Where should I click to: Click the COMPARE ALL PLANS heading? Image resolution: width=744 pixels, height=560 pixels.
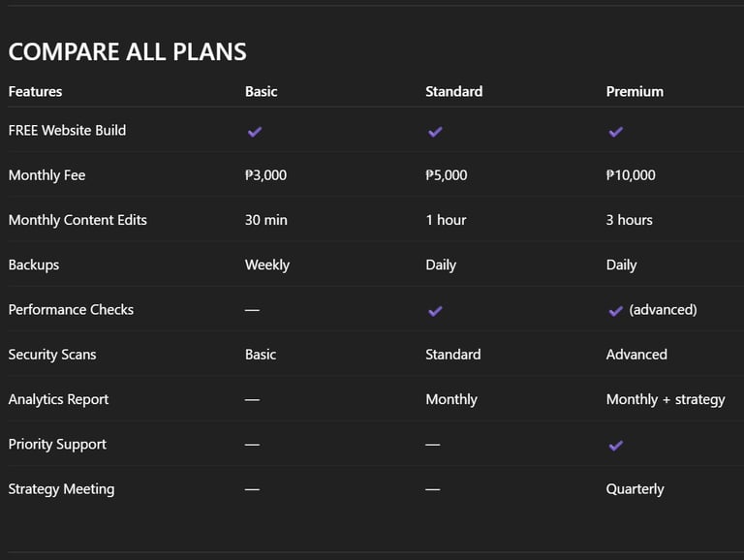[127, 51]
